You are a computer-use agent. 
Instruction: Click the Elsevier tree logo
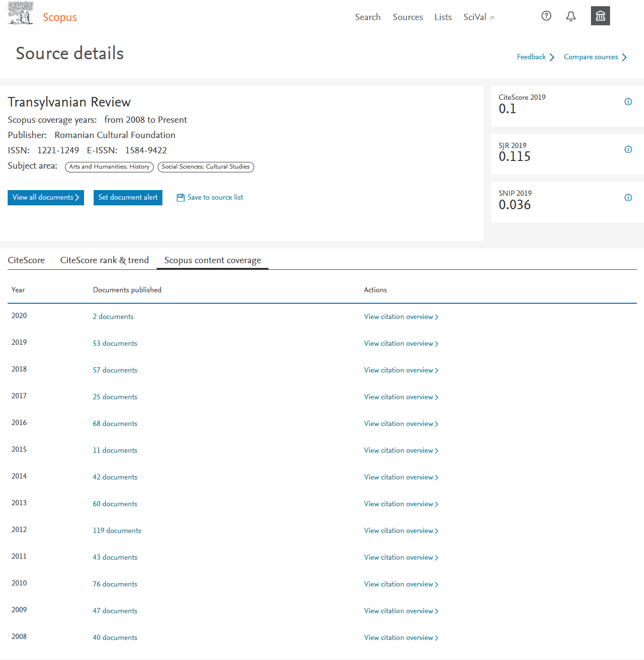pyautogui.click(x=21, y=13)
